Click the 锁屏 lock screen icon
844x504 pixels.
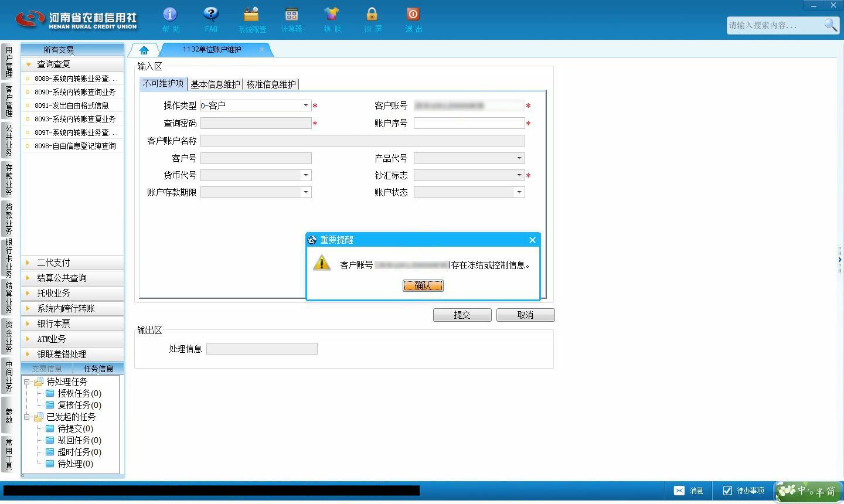click(372, 19)
